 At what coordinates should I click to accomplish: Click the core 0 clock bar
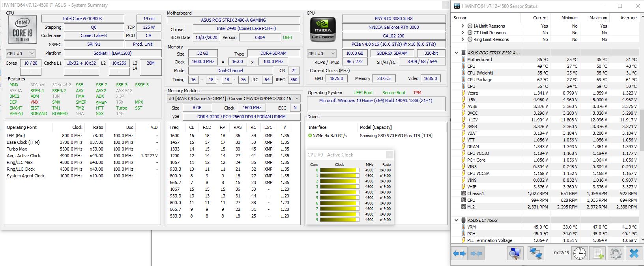340,170
